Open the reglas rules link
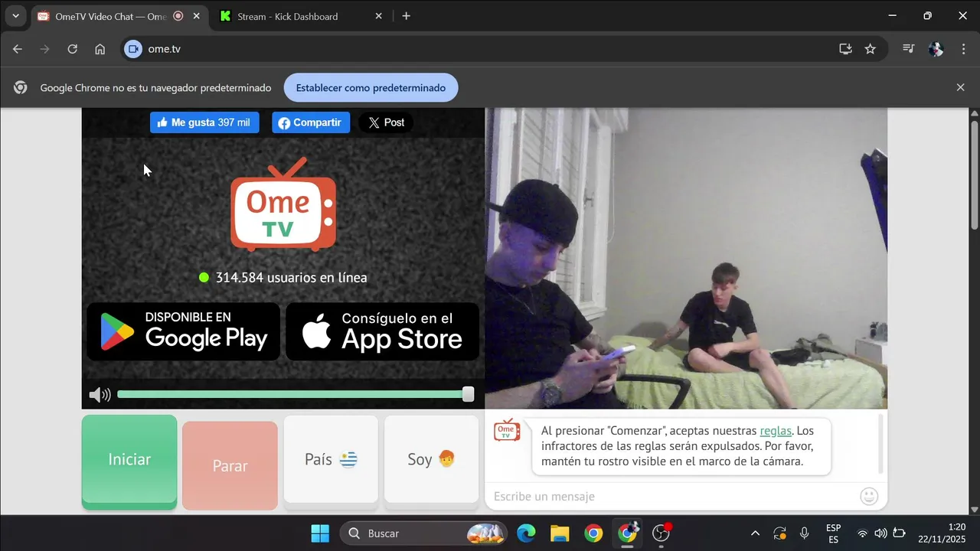This screenshot has width=980, height=551. pyautogui.click(x=776, y=431)
